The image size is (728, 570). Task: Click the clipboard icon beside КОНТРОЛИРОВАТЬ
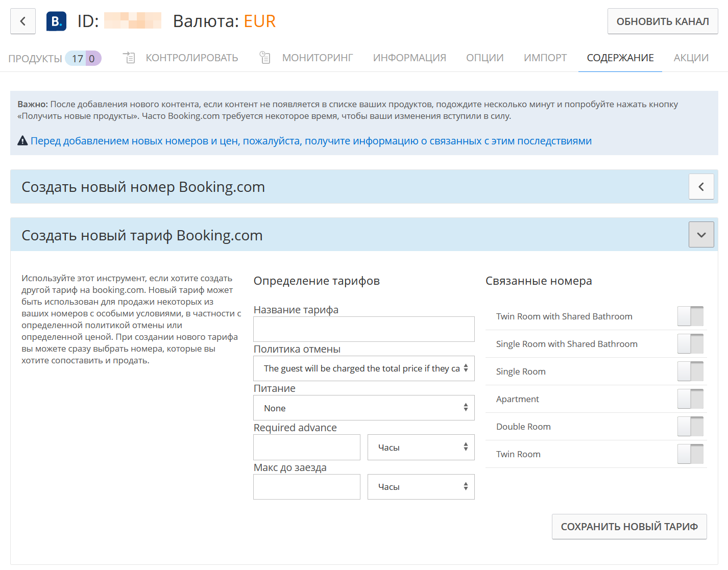click(x=129, y=58)
